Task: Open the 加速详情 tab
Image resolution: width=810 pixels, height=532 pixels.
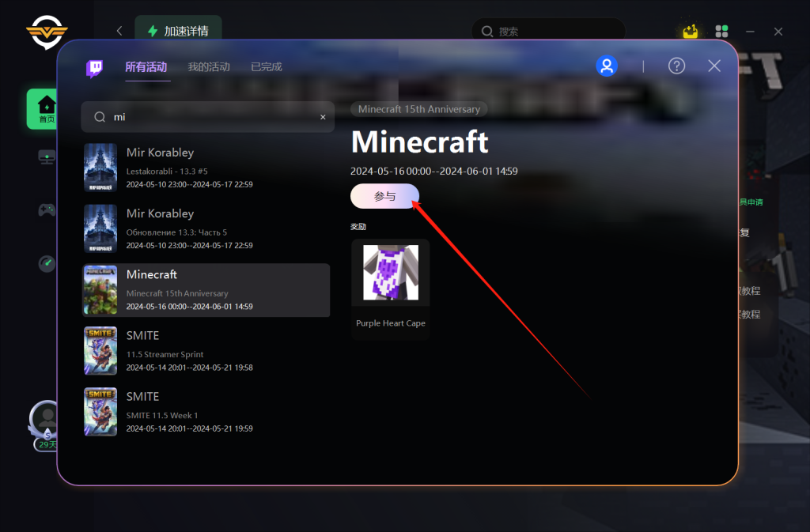Action: 178,31
